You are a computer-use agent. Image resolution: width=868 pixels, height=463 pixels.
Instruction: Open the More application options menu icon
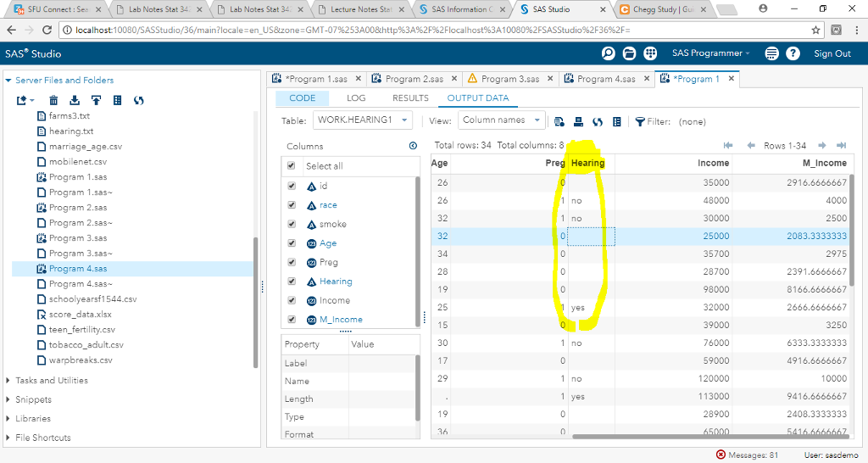coord(771,53)
